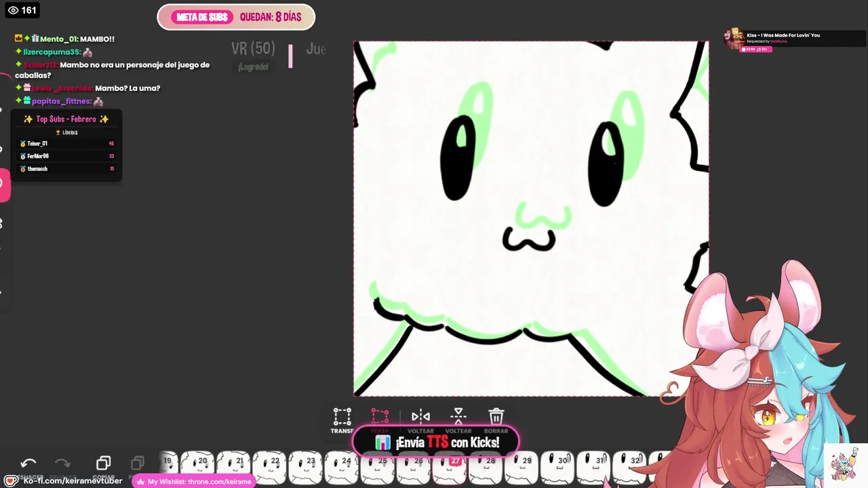This screenshot has height=488, width=868.
Task: Select frame 20 thumbnail in timeline
Action: pyautogui.click(x=199, y=466)
